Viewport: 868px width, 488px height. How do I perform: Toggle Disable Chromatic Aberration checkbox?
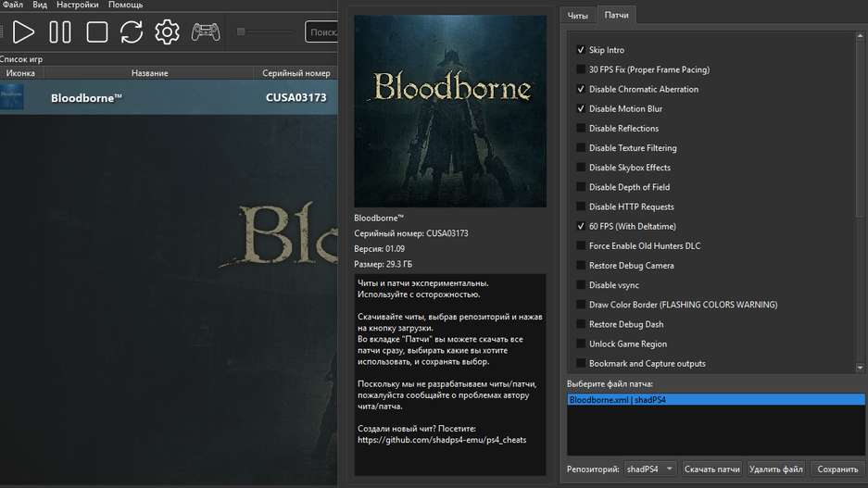[581, 89]
